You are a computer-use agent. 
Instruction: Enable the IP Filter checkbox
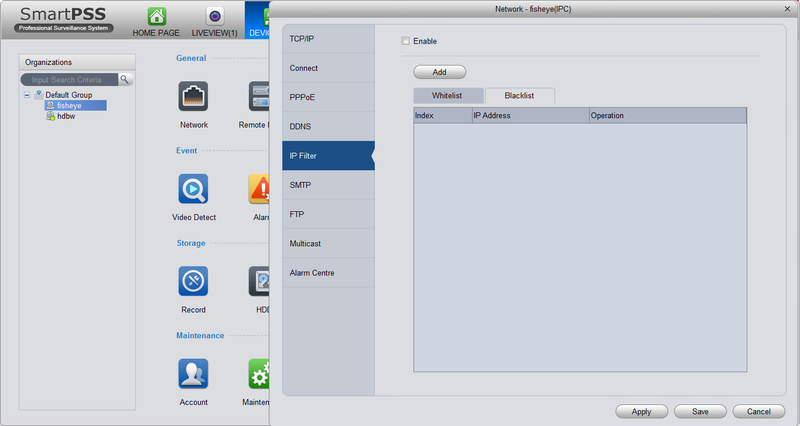coord(406,41)
